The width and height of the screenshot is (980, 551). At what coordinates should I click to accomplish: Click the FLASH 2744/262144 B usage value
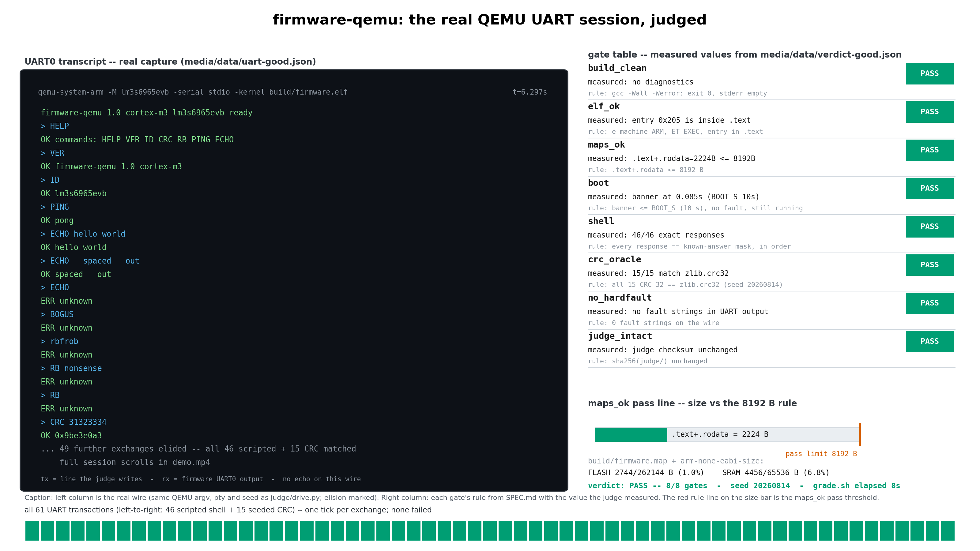pyautogui.click(x=646, y=473)
